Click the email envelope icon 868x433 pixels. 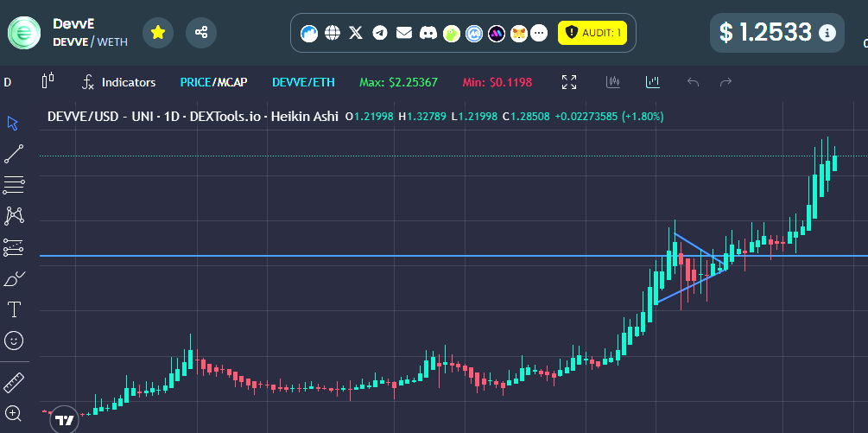click(x=404, y=33)
